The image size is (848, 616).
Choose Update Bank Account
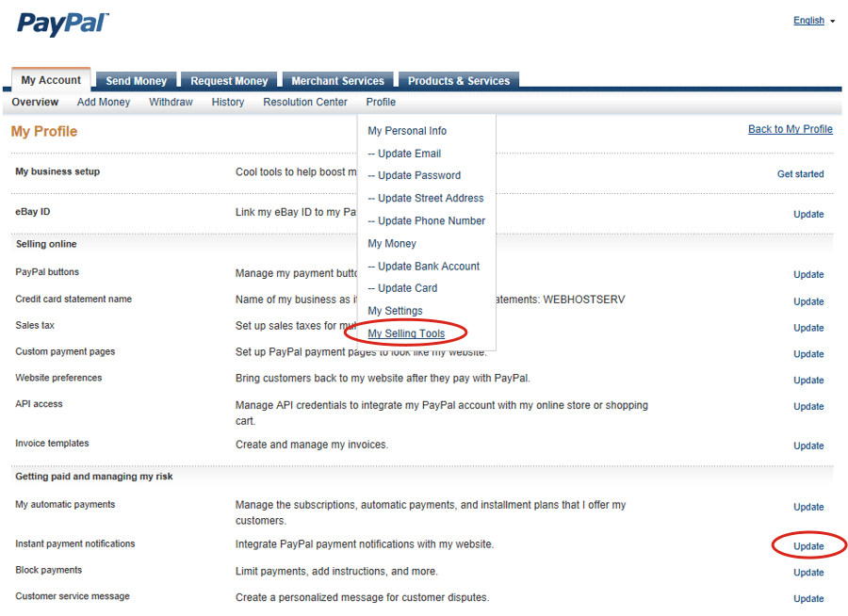423,267
